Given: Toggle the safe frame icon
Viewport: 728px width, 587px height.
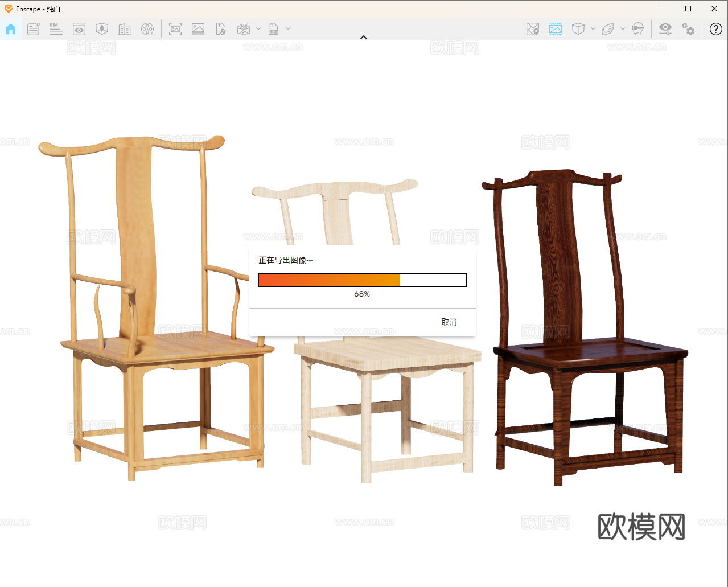Looking at the screenshot, I should coord(556,29).
